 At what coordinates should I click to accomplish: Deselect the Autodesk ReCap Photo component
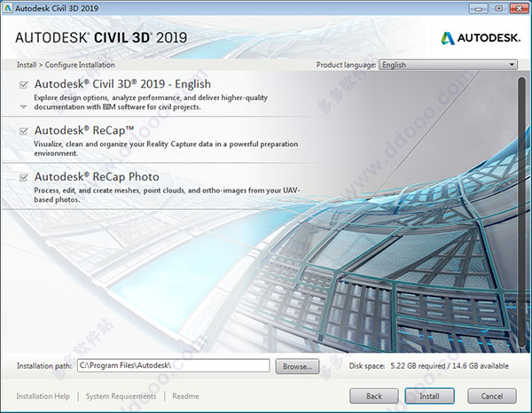(x=23, y=177)
